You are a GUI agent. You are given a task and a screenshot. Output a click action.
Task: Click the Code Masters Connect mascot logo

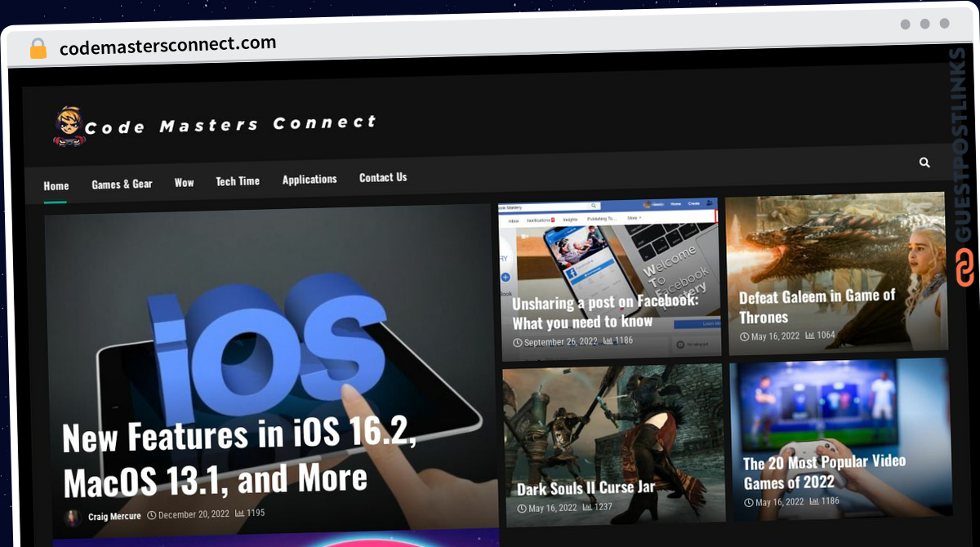tap(69, 127)
